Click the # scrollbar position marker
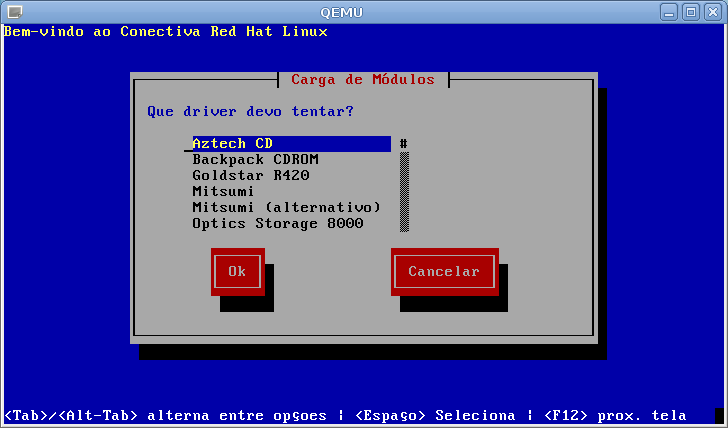The image size is (728, 428). pos(404,144)
